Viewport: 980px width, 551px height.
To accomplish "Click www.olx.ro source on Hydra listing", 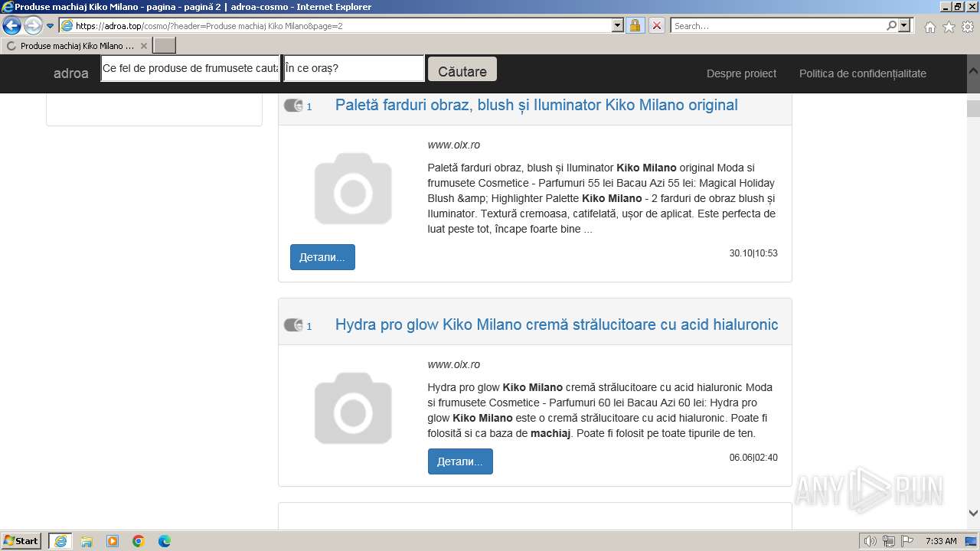I will (454, 364).
